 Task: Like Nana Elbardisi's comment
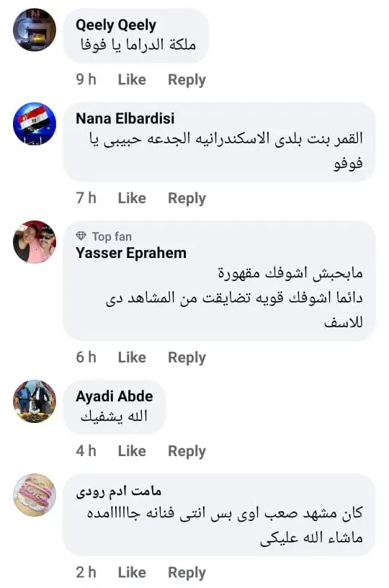(132, 198)
